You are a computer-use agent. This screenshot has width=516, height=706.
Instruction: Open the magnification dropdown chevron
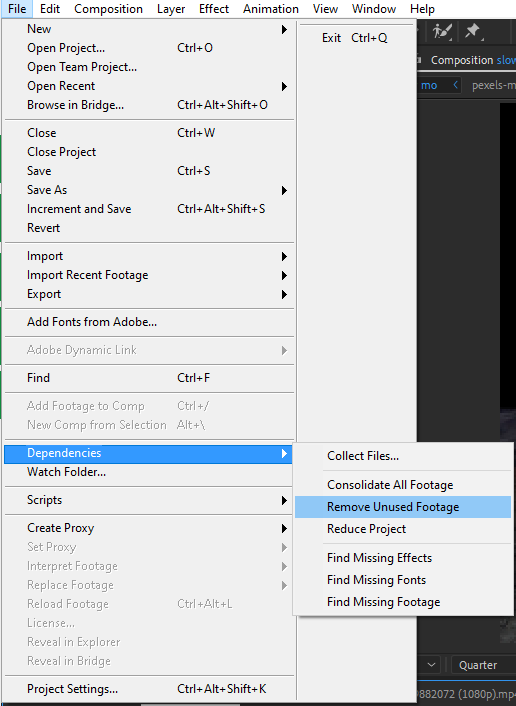pyautogui.click(x=431, y=665)
